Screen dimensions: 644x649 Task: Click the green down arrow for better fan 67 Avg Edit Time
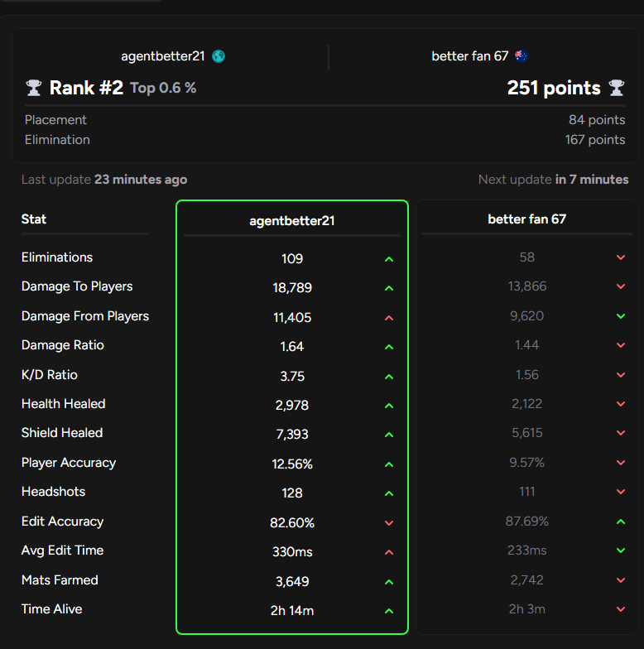point(621,550)
